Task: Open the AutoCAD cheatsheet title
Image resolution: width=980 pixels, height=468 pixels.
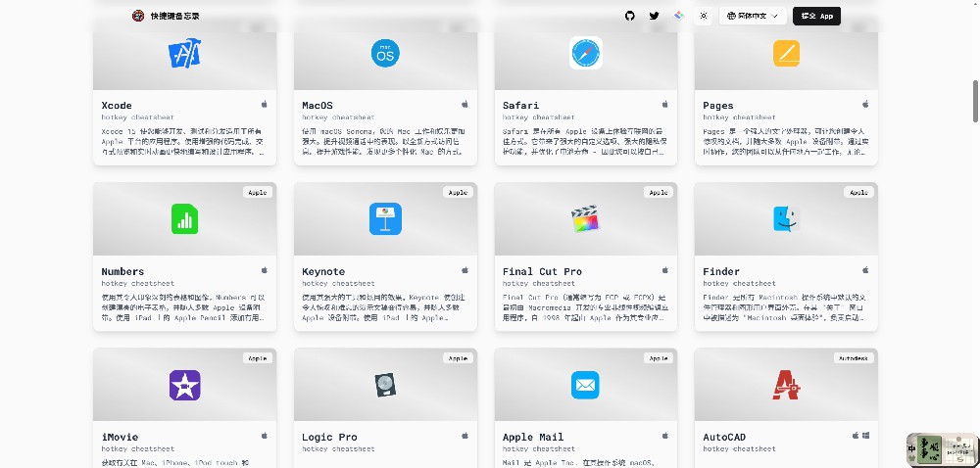Action: [x=724, y=437]
